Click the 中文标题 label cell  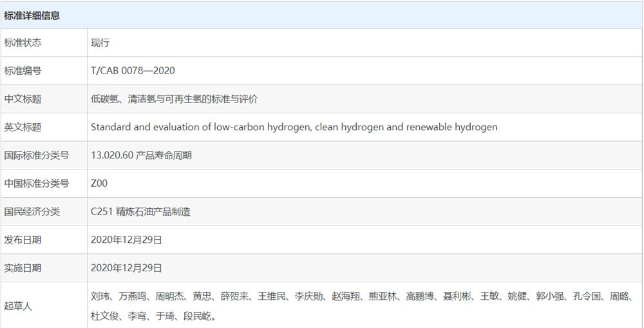click(23, 99)
